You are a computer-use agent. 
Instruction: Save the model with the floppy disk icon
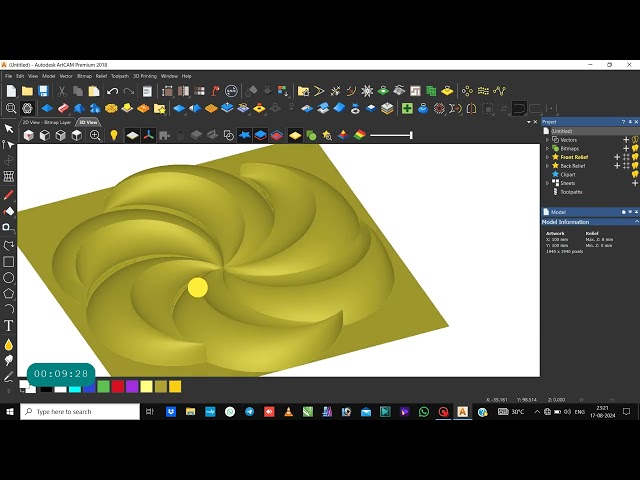[x=43, y=91]
